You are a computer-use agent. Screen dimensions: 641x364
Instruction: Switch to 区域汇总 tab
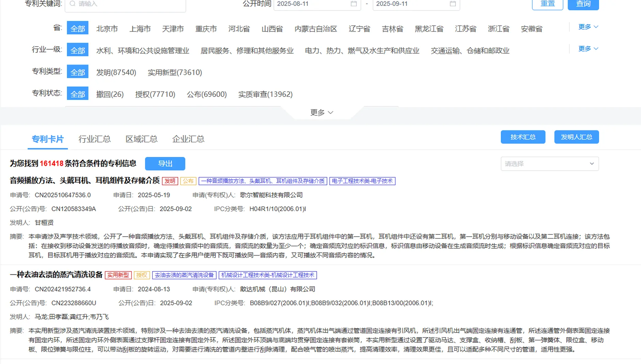click(x=142, y=139)
